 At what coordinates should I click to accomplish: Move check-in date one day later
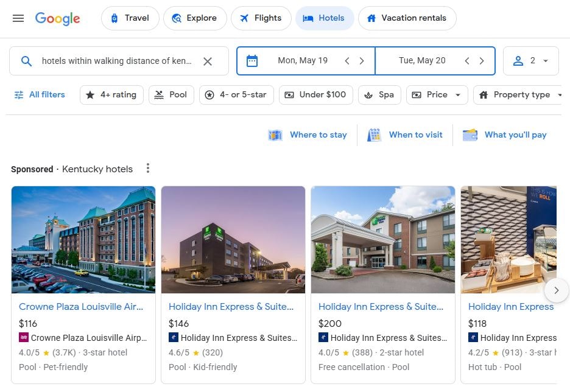(x=361, y=61)
